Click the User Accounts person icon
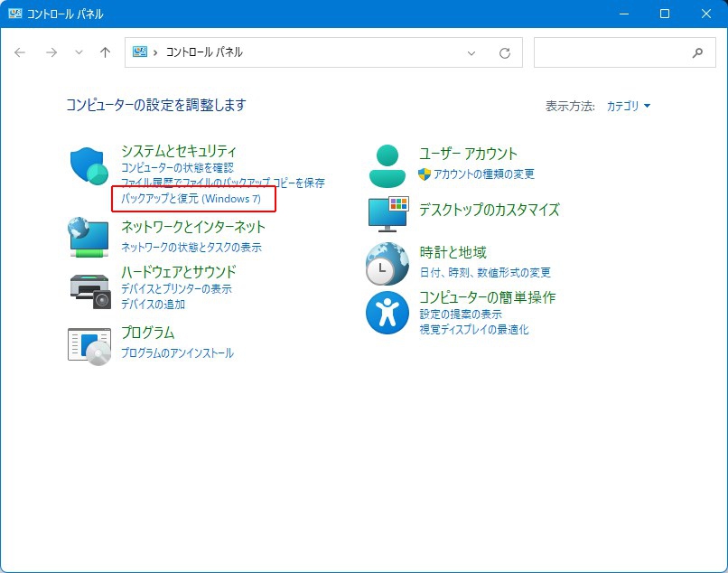This screenshot has width=728, height=573. (387, 164)
